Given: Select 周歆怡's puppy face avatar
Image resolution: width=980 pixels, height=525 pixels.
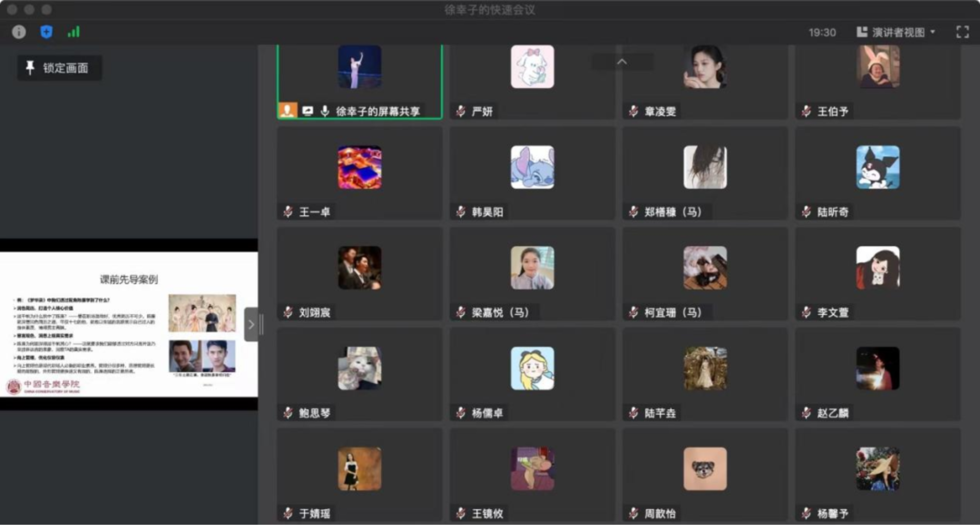Looking at the screenshot, I should tap(705, 469).
